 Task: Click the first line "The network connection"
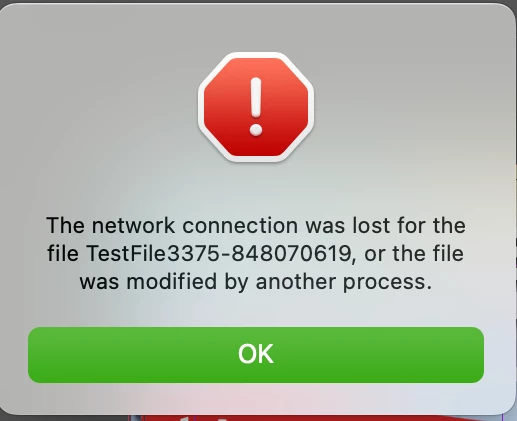[172, 225]
